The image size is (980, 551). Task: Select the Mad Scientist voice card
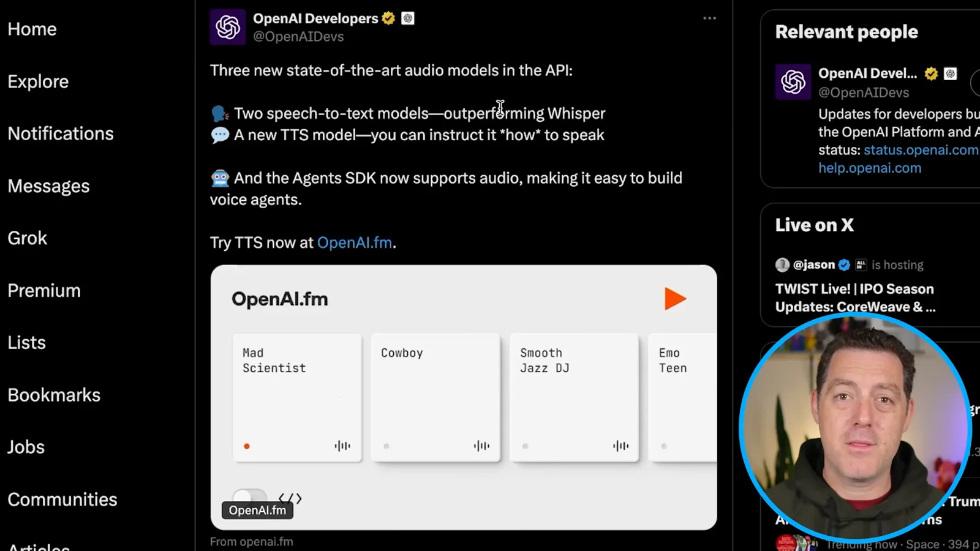pos(297,397)
